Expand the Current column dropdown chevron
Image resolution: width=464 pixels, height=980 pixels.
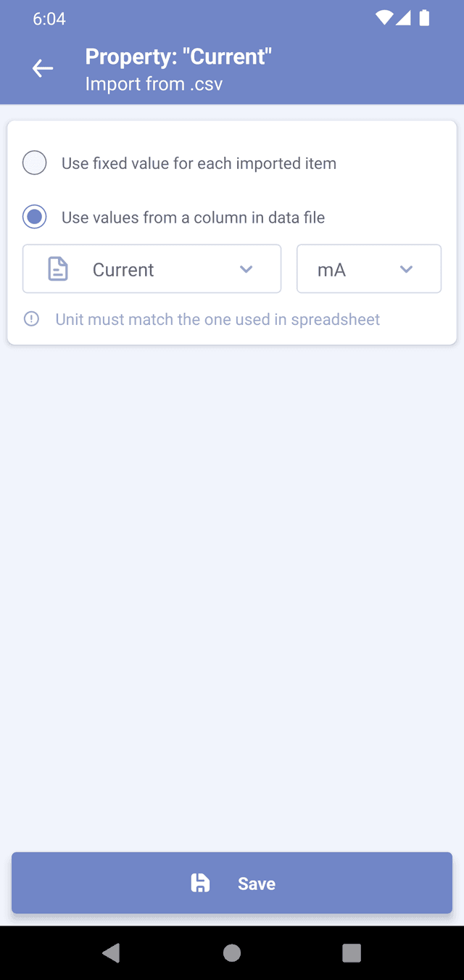pos(246,269)
